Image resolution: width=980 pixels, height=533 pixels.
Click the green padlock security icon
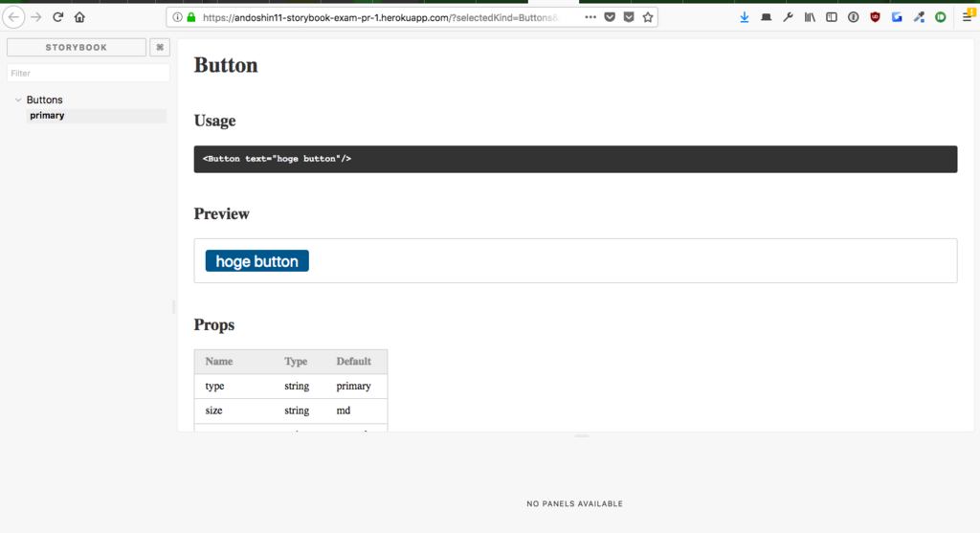pos(191,17)
